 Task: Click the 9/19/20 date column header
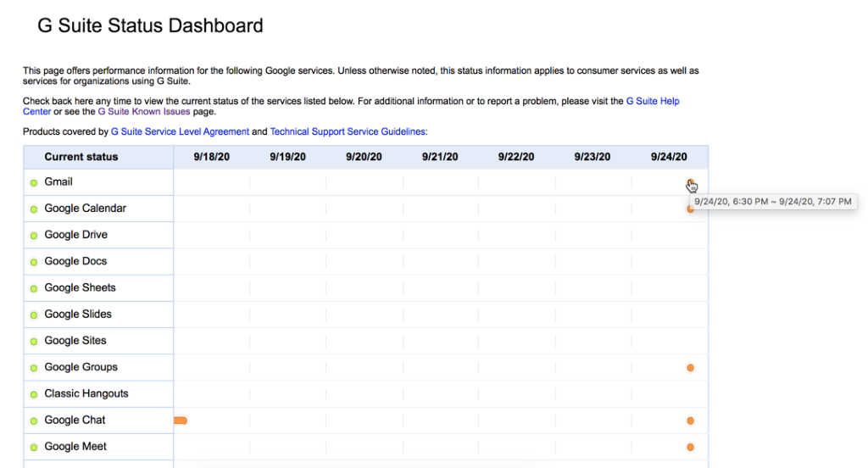288,157
